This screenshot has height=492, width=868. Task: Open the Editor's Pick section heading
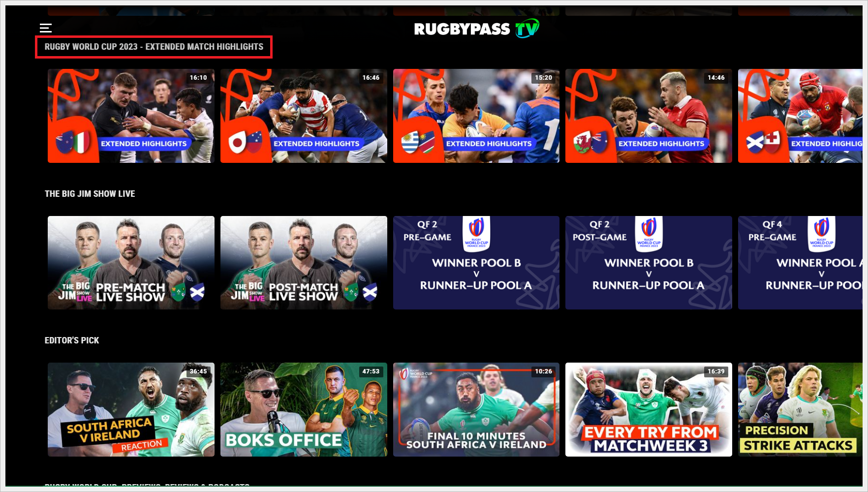tap(72, 340)
